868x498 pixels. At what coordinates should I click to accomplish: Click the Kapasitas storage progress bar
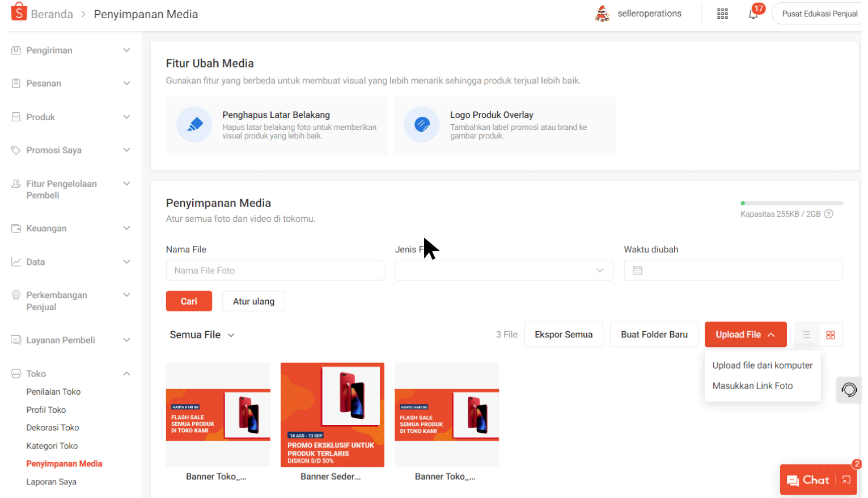point(792,202)
